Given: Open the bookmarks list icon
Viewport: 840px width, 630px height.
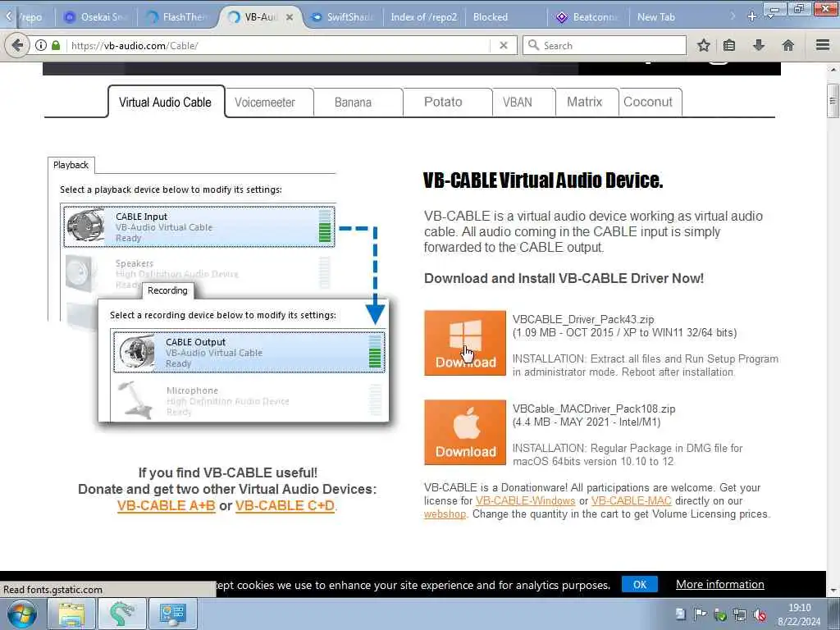Looking at the screenshot, I should click(x=729, y=46).
